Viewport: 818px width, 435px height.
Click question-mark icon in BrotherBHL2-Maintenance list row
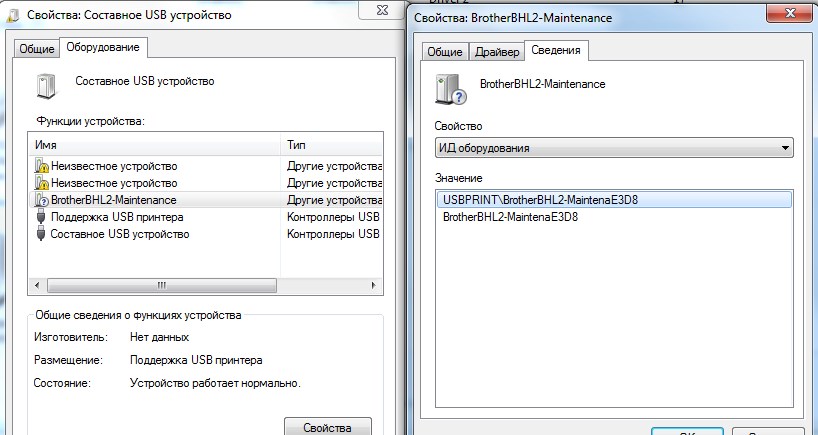pyautogui.click(x=41, y=200)
